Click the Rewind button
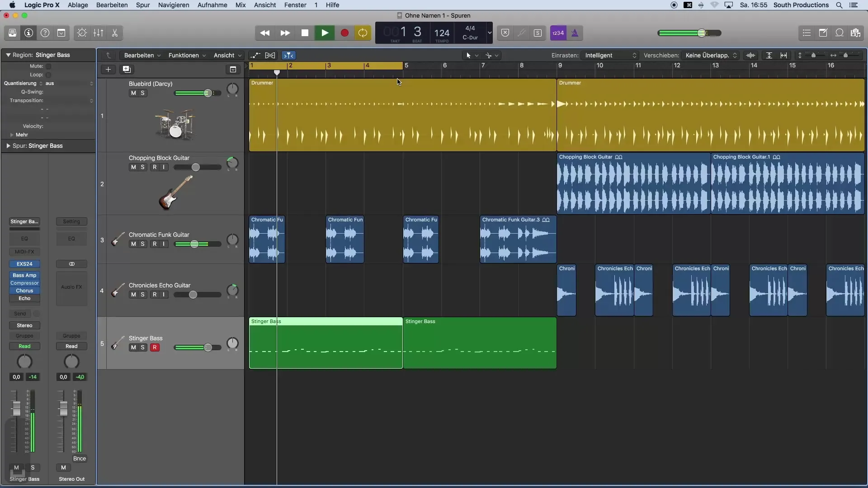 [265, 33]
